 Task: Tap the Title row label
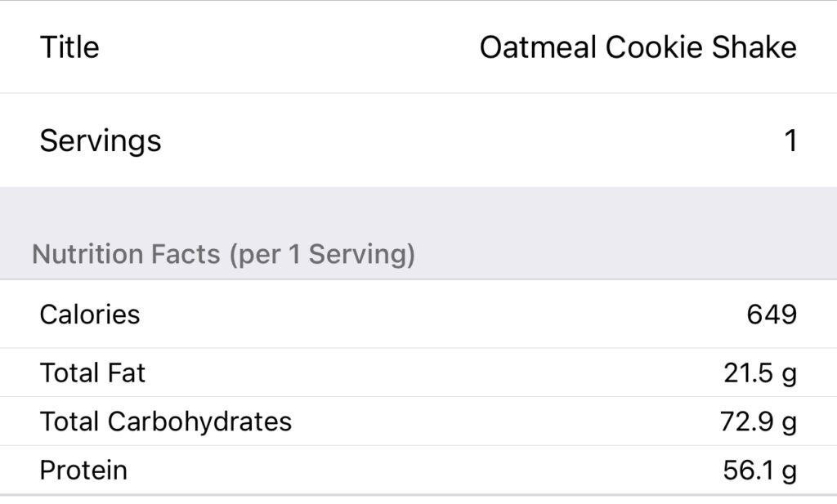pos(69,47)
